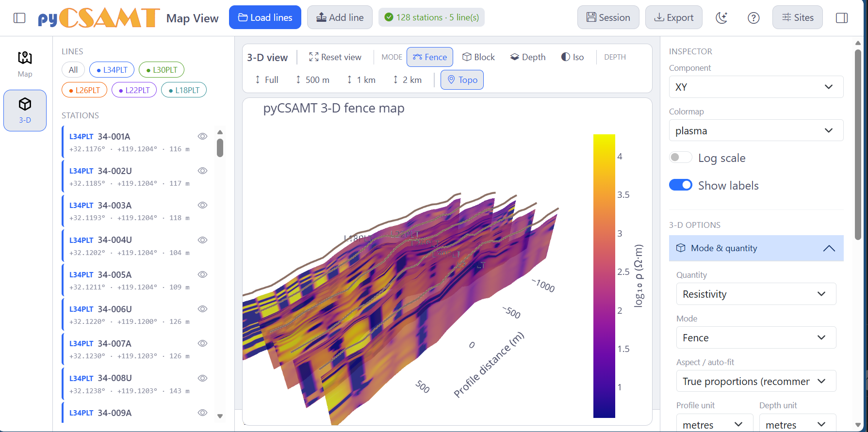Select Fence mode in 3-D toolbar
Screen dimensions: 868x432
tap(430, 57)
